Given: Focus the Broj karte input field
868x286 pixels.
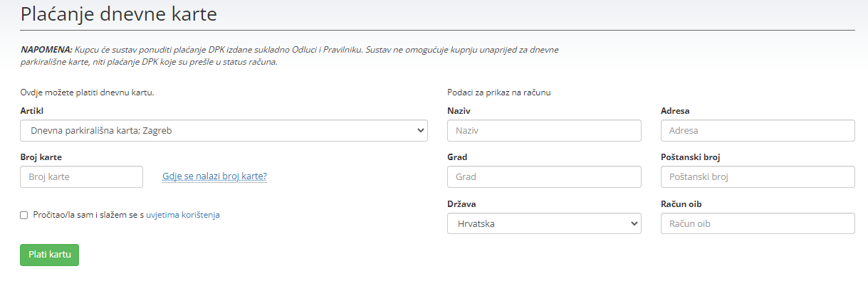Looking at the screenshot, I should [81, 176].
